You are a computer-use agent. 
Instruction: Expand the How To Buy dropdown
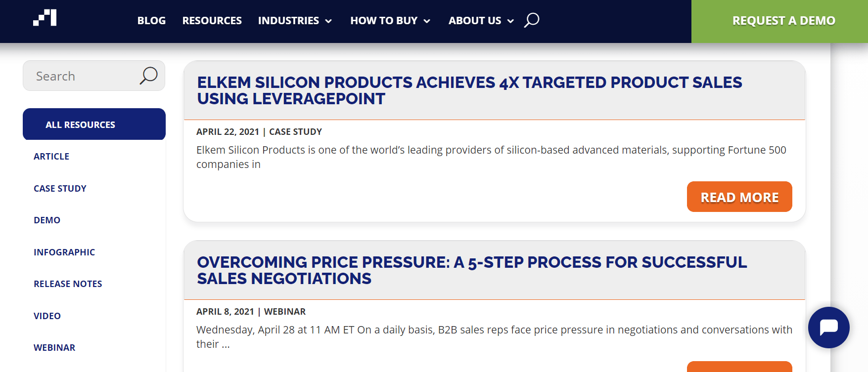[x=390, y=21]
